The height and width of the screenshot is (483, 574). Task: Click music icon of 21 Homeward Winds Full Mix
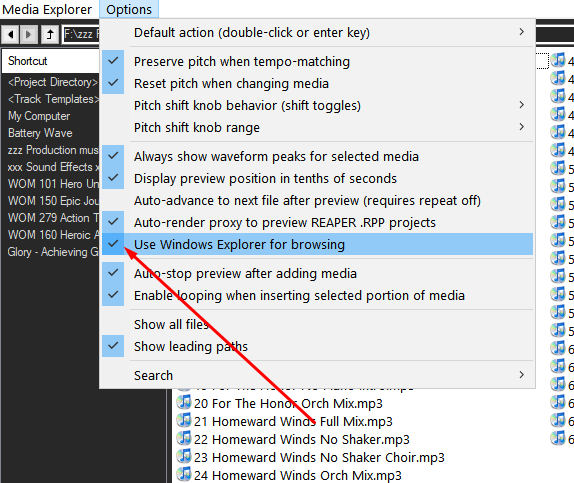pyautogui.click(x=184, y=420)
